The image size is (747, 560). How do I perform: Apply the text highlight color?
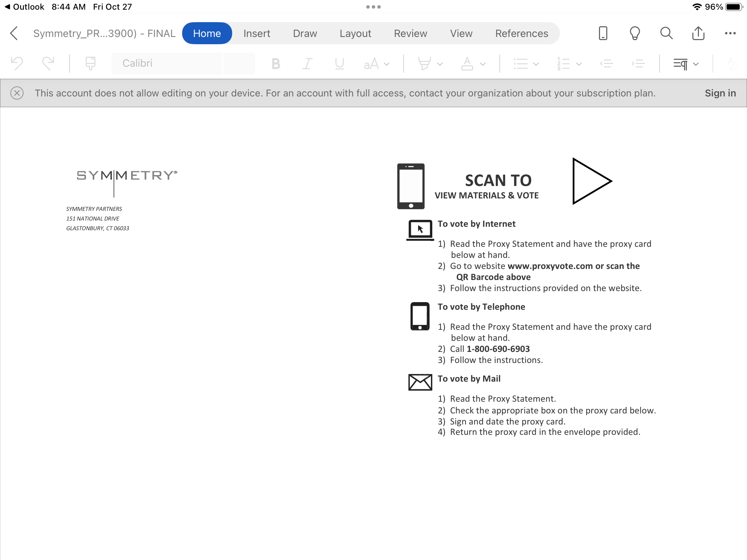pos(425,64)
